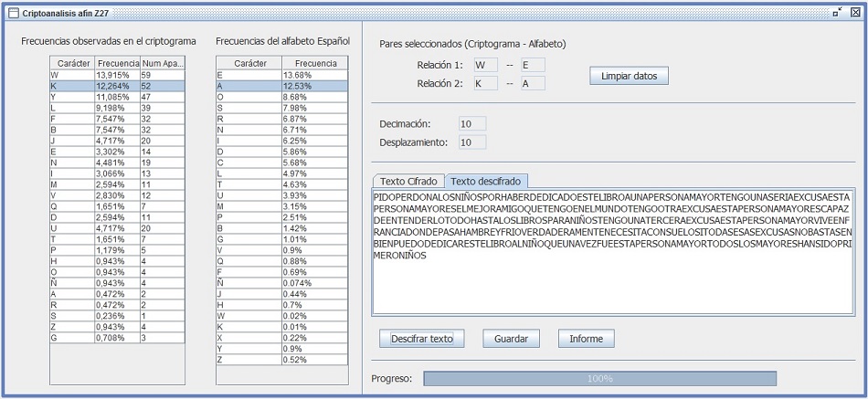Click the Frecuencia header in Spanish alphabet table
Screen dimensions: 868x399
click(x=314, y=63)
